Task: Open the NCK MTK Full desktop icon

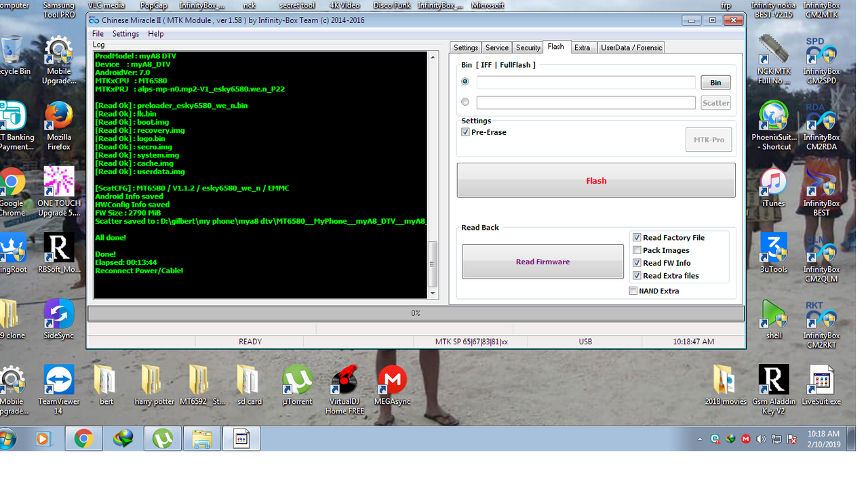Action: 774,60
